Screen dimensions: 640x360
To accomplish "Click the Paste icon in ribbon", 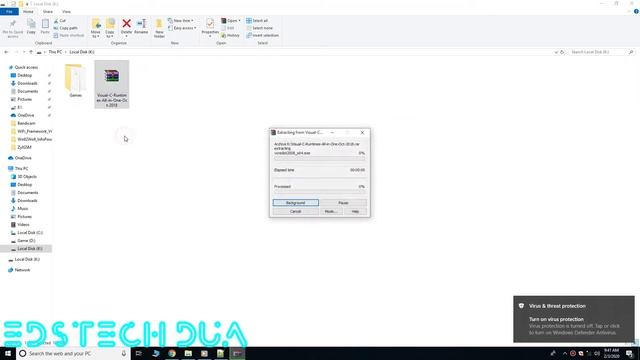I will point(45,27).
